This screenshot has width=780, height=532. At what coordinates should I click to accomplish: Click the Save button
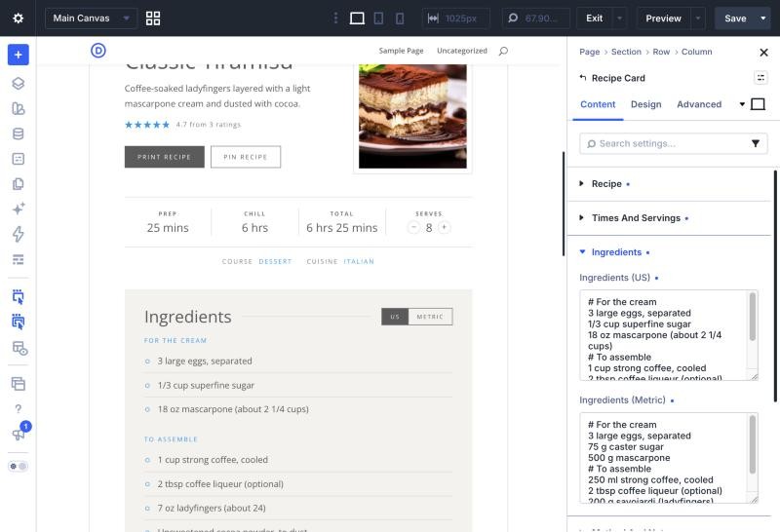[x=735, y=19]
